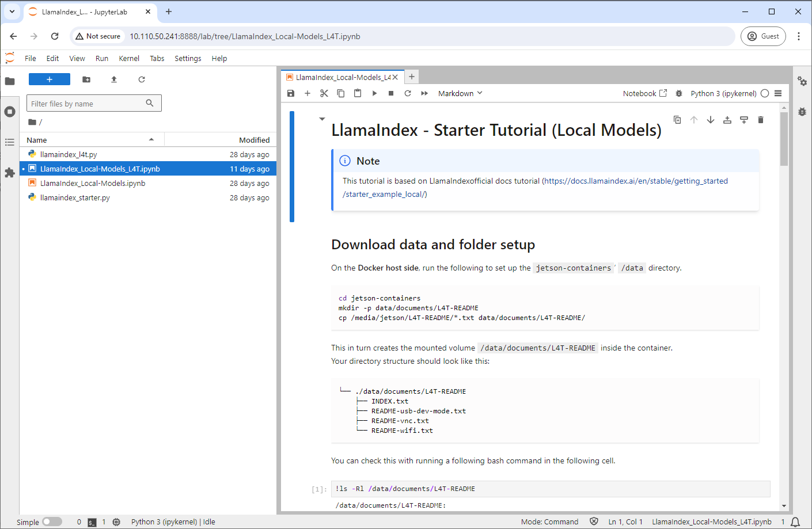Sort files by Name column header
This screenshot has width=812, height=529.
click(92, 140)
